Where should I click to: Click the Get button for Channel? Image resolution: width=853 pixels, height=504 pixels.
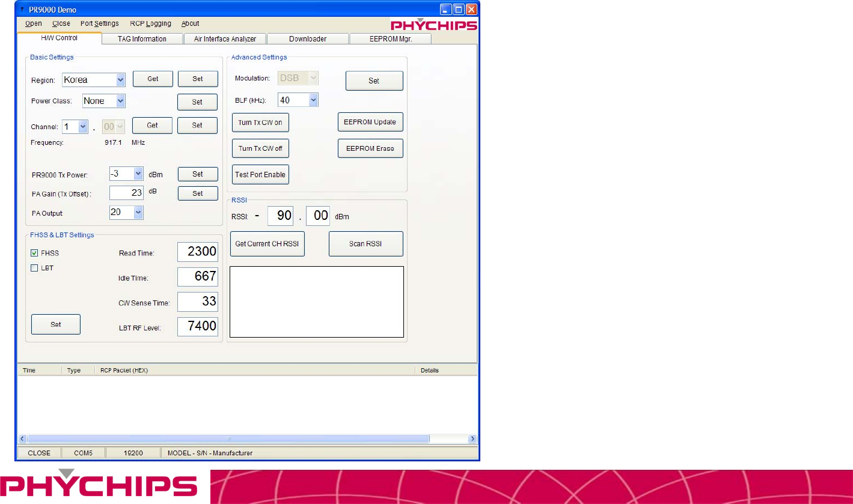153,125
